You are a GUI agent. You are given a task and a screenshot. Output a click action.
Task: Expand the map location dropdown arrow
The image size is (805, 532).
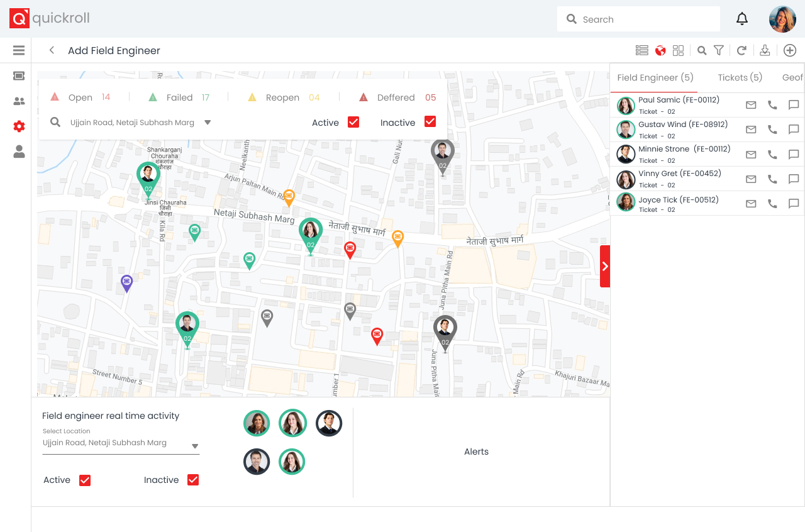click(x=208, y=123)
